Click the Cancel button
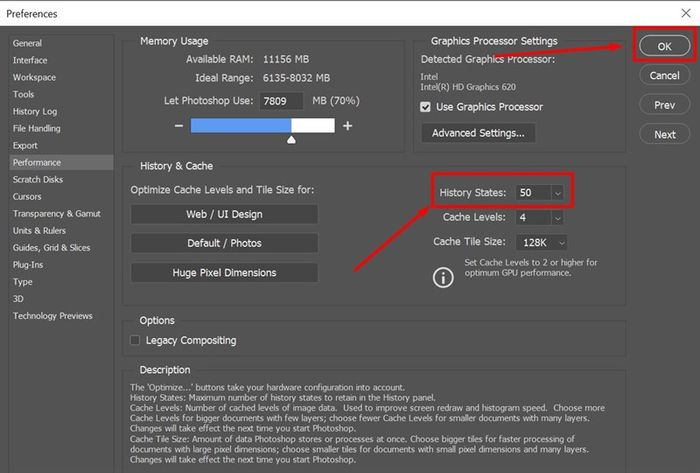This screenshot has width=700, height=473. [664, 75]
